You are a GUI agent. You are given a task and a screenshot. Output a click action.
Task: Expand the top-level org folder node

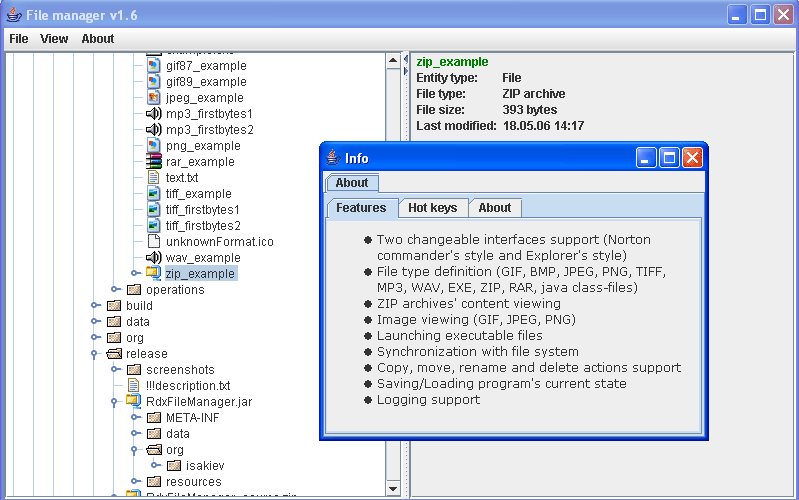(x=95, y=337)
